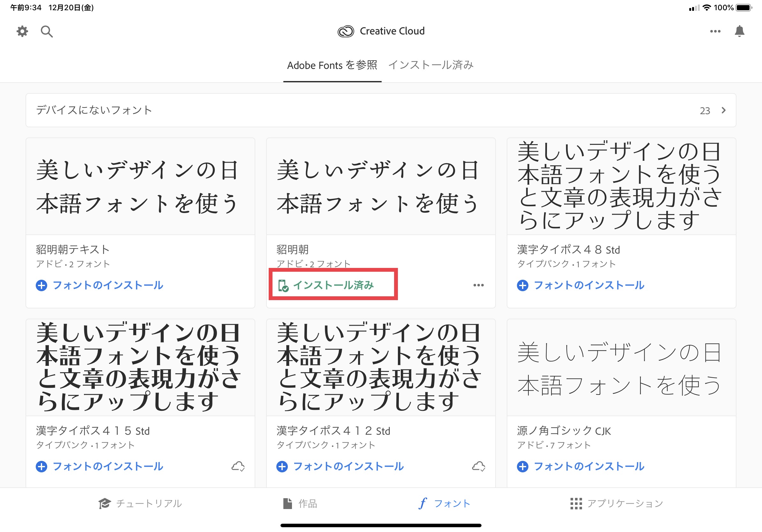
Task: Tap the インストール済み status on 貂明朝
Action: click(x=333, y=285)
